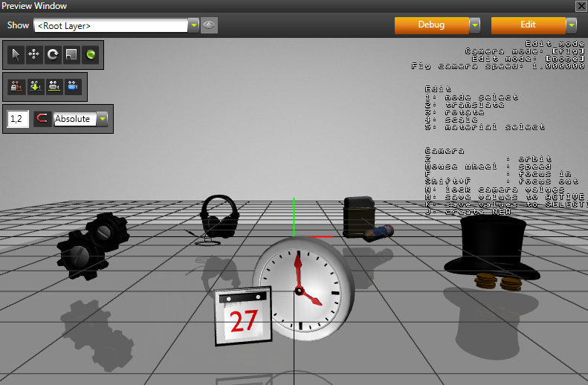Screen dimensions: 588x385
Task: Click the green-underlined camera icon
Action: click(x=54, y=86)
